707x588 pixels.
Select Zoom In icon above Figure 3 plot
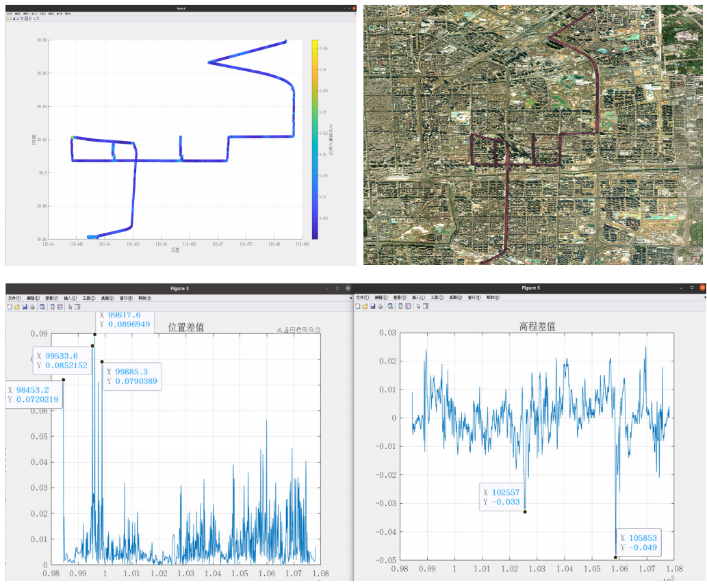click(x=305, y=330)
